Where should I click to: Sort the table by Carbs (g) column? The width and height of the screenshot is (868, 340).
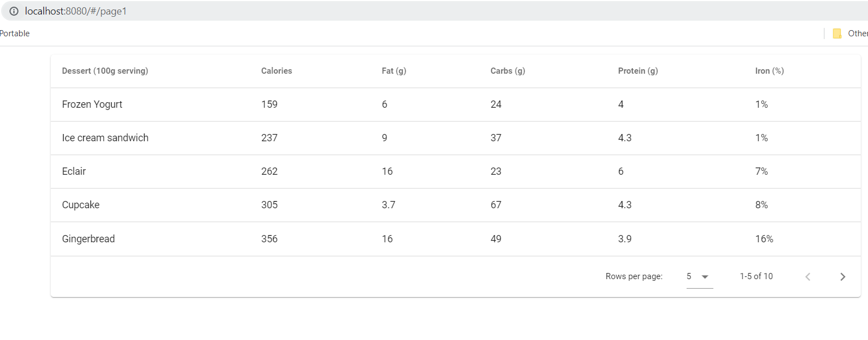[507, 71]
